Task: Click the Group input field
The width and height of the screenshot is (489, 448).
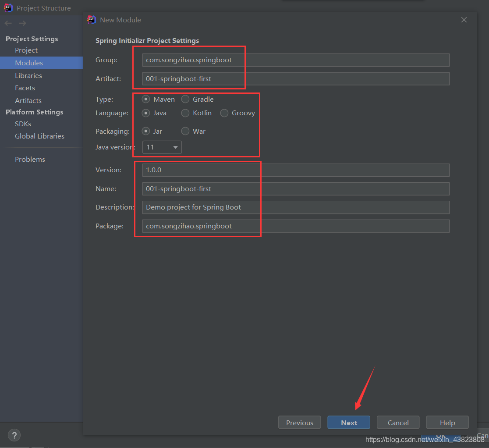Action: point(296,60)
